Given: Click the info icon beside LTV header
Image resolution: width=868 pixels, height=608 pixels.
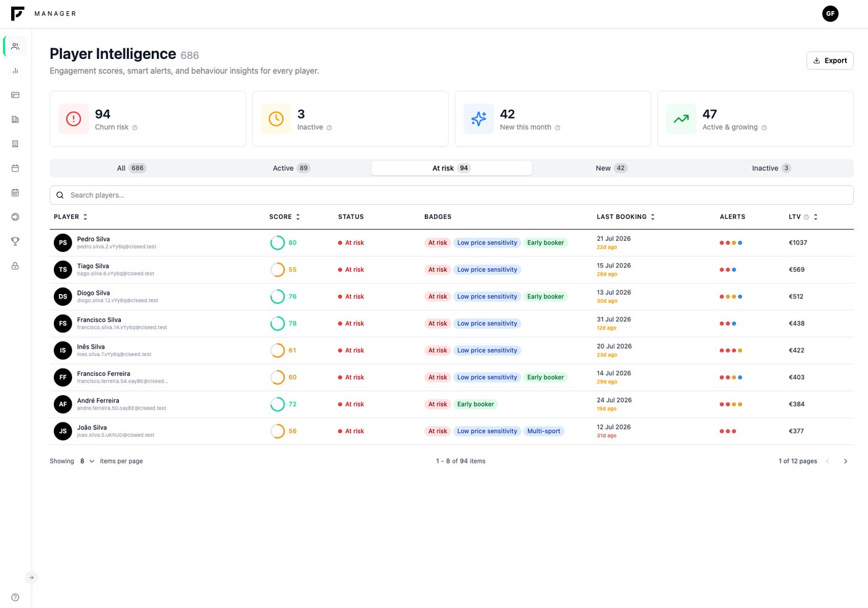Looking at the screenshot, I should (806, 217).
